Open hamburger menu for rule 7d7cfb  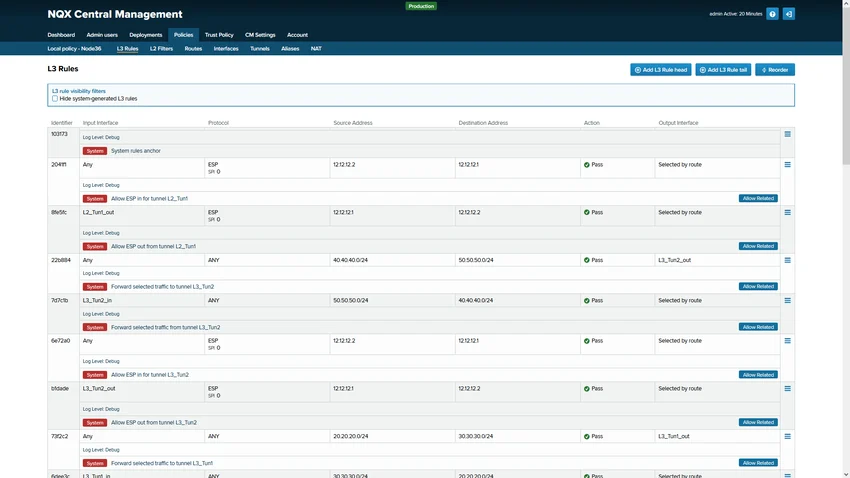pyautogui.click(x=787, y=300)
